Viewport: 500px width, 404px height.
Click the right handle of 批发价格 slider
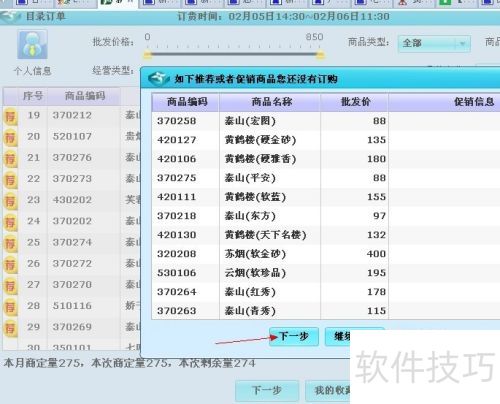(x=319, y=55)
